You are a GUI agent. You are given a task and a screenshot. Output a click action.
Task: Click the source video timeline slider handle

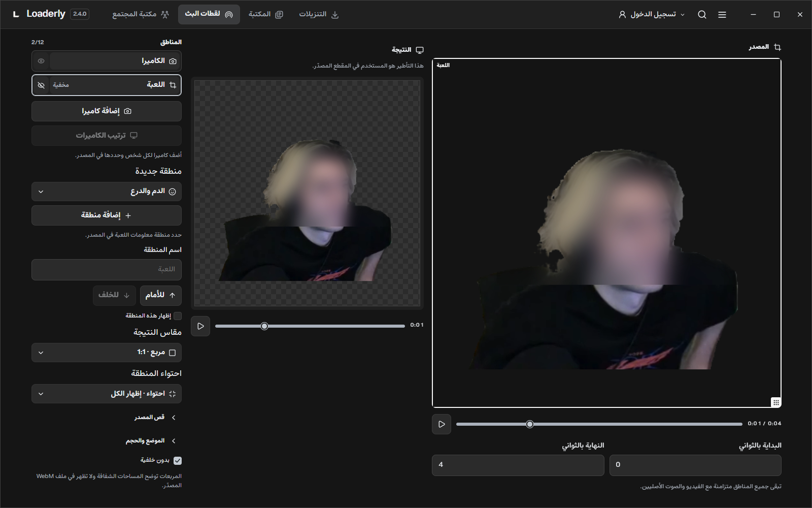click(530, 424)
